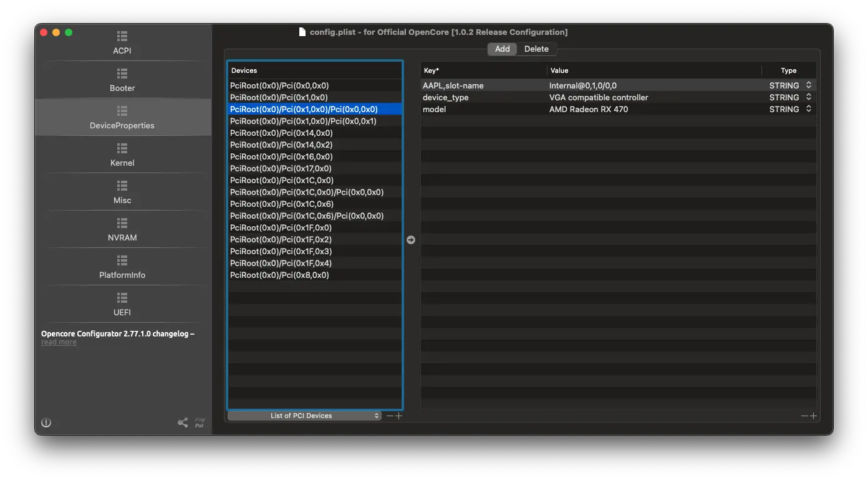Select the DeviceProperties section
This screenshot has width=868, height=481.
click(x=122, y=117)
